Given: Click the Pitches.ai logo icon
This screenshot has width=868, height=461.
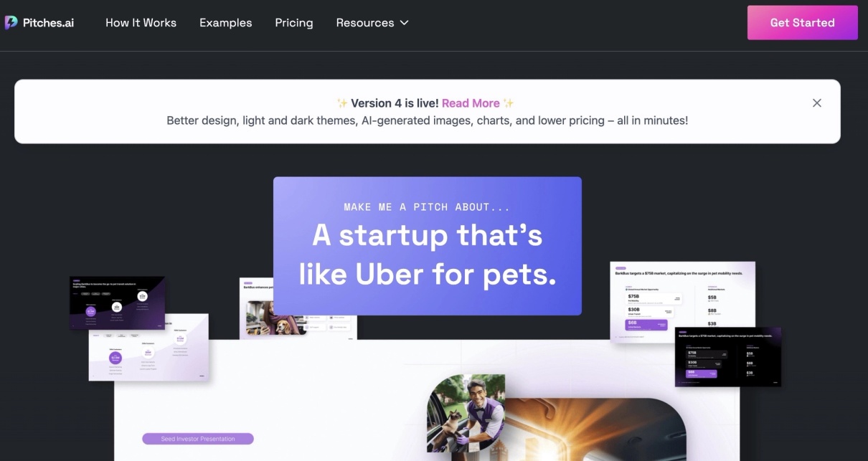Looking at the screenshot, I should [x=11, y=23].
